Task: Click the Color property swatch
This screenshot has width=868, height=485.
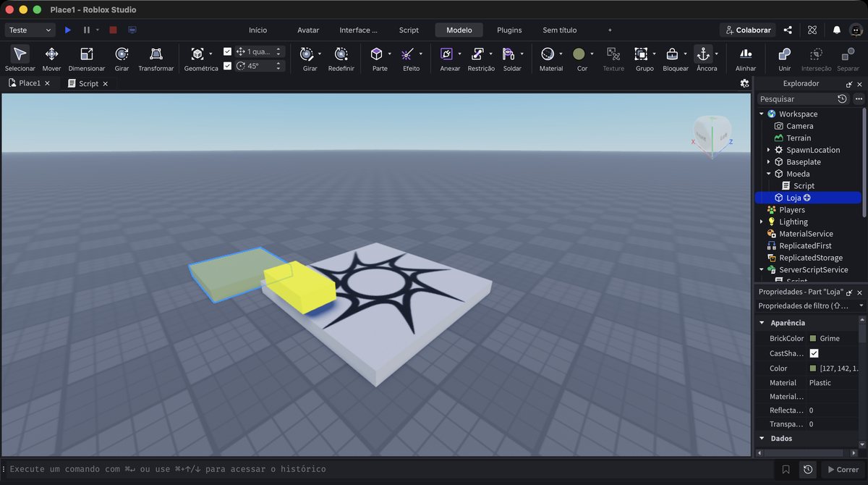Action: coord(813,368)
